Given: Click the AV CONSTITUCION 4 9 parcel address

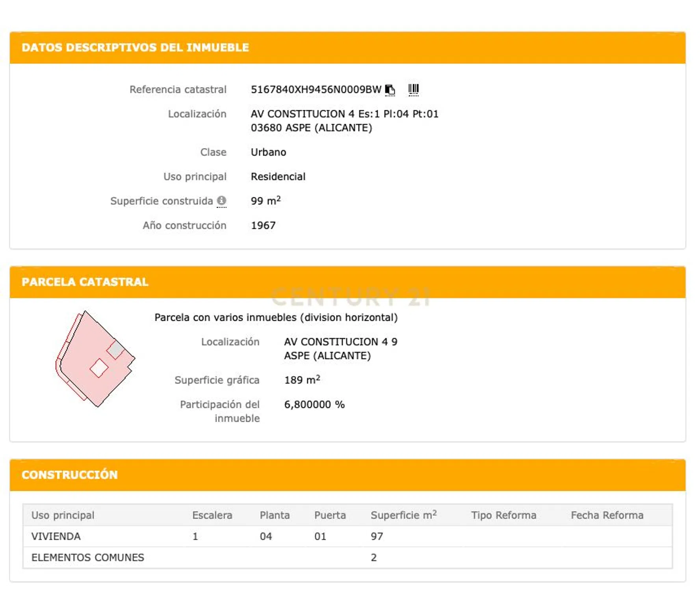Looking at the screenshot, I should (340, 342).
